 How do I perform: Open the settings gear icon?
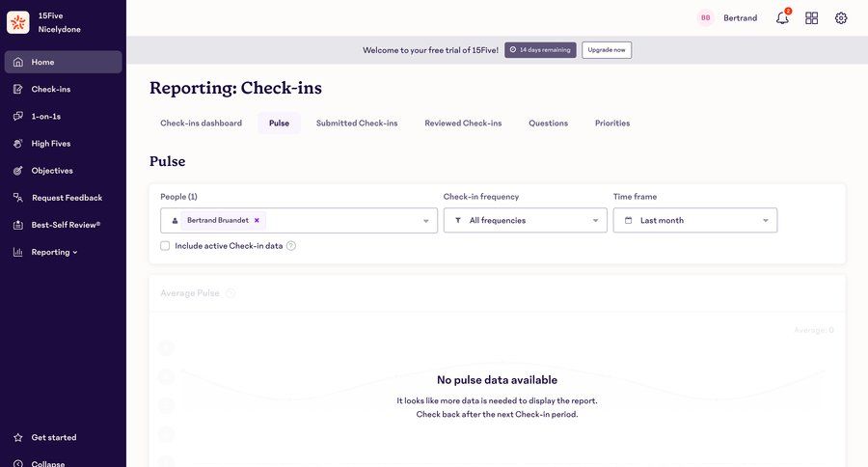(841, 18)
